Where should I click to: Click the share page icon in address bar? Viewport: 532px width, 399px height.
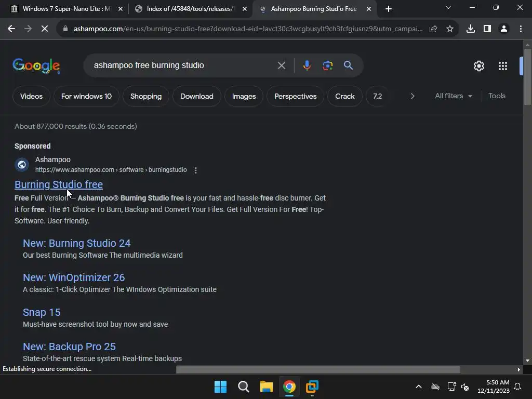(x=433, y=29)
